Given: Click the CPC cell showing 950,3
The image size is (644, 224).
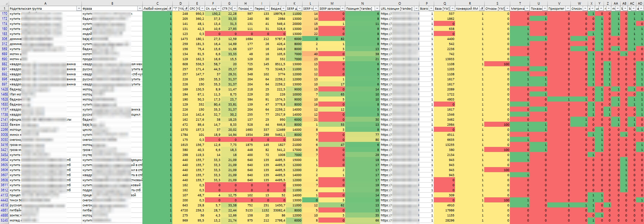Looking at the screenshot, I should click(197, 14).
